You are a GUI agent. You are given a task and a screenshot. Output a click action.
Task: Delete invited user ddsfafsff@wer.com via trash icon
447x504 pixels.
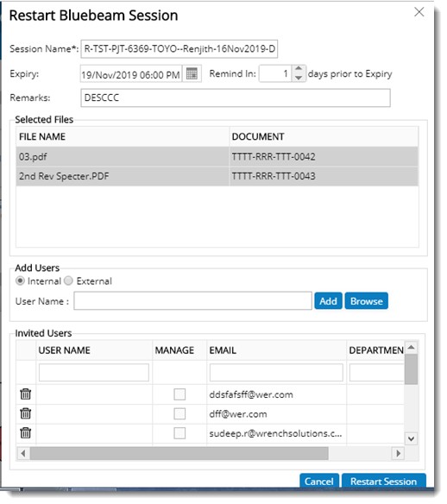pos(25,394)
